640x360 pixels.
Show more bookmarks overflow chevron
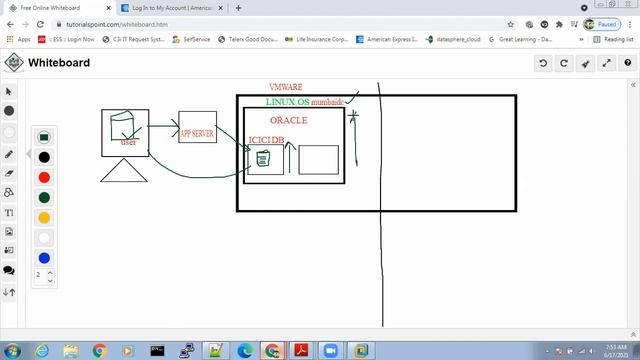581,39
